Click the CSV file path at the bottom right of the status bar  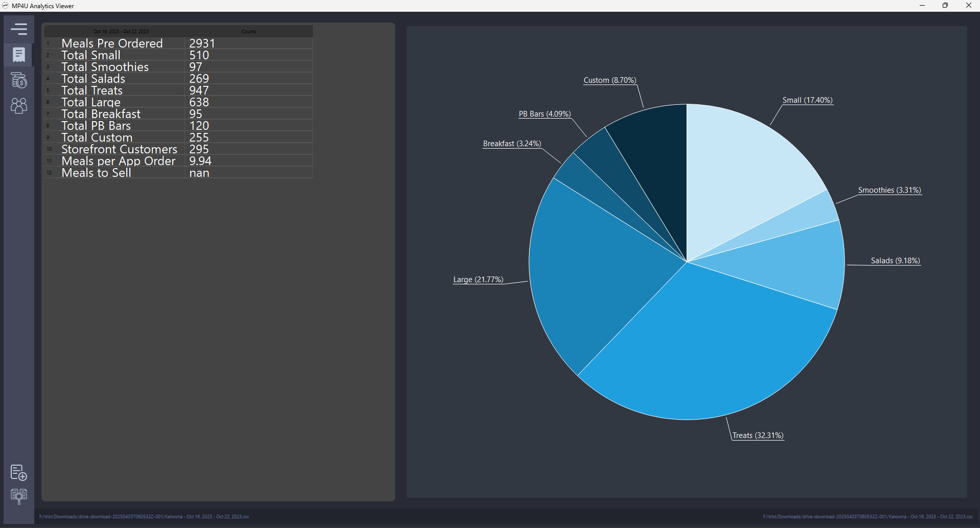[868, 517]
